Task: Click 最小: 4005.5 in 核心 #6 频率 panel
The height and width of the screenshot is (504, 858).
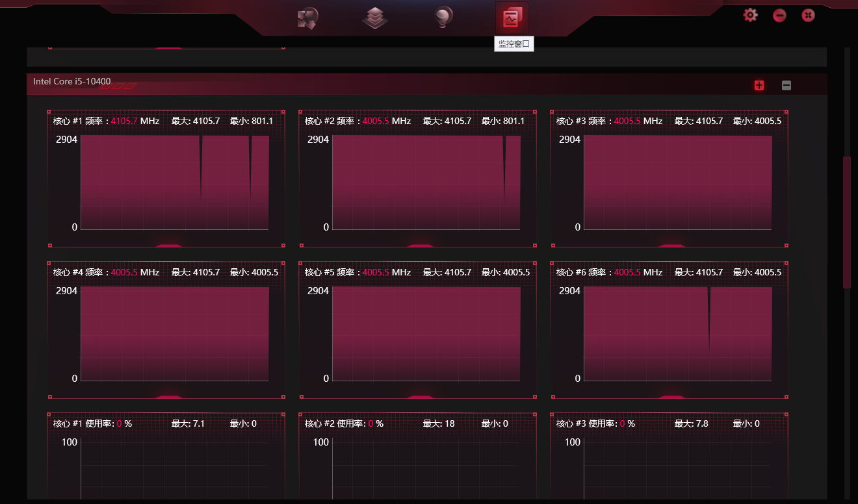Action: tap(757, 272)
